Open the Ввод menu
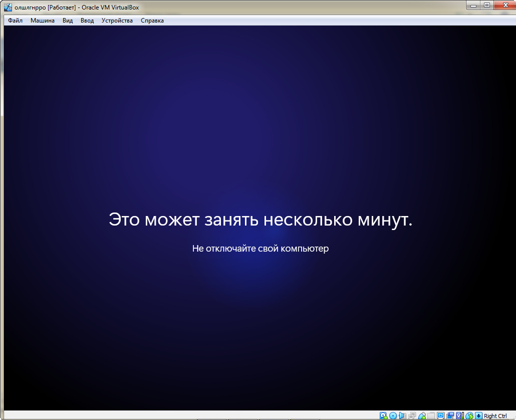The height and width of the screenshot is (420, 516). [87, 21]
